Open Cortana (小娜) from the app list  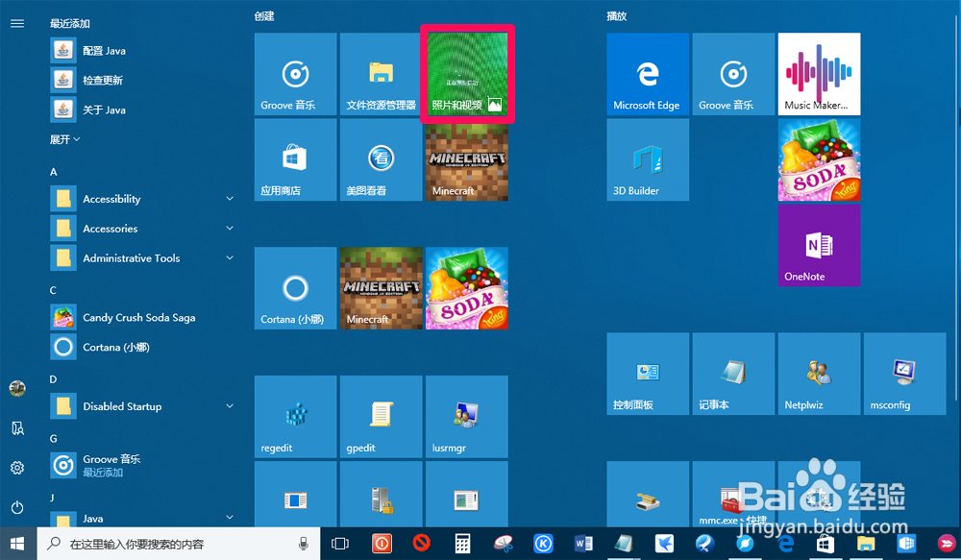click(142, 347)
